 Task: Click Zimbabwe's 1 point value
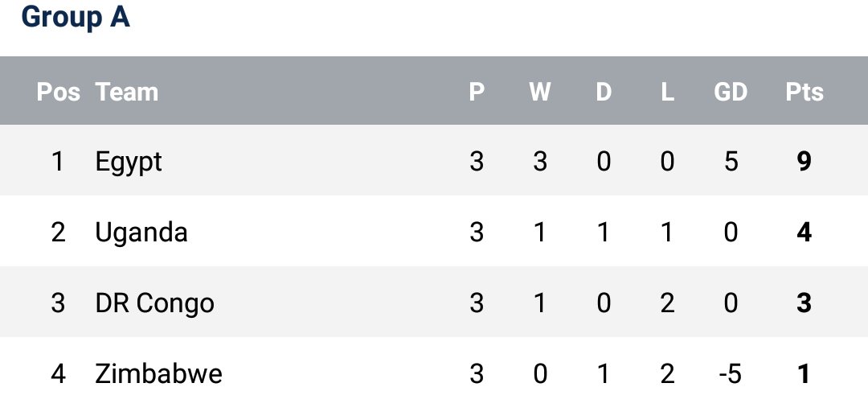(805, 374)
